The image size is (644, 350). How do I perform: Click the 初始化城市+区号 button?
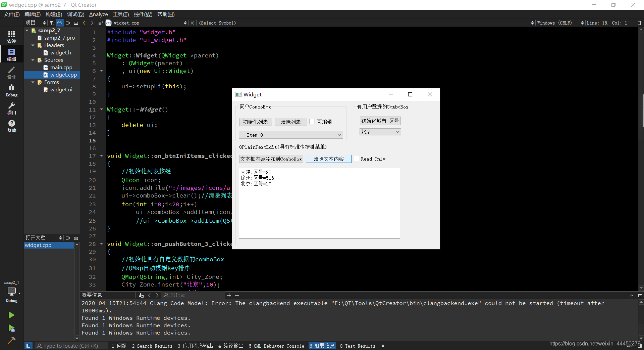click(x=380, y=121)
